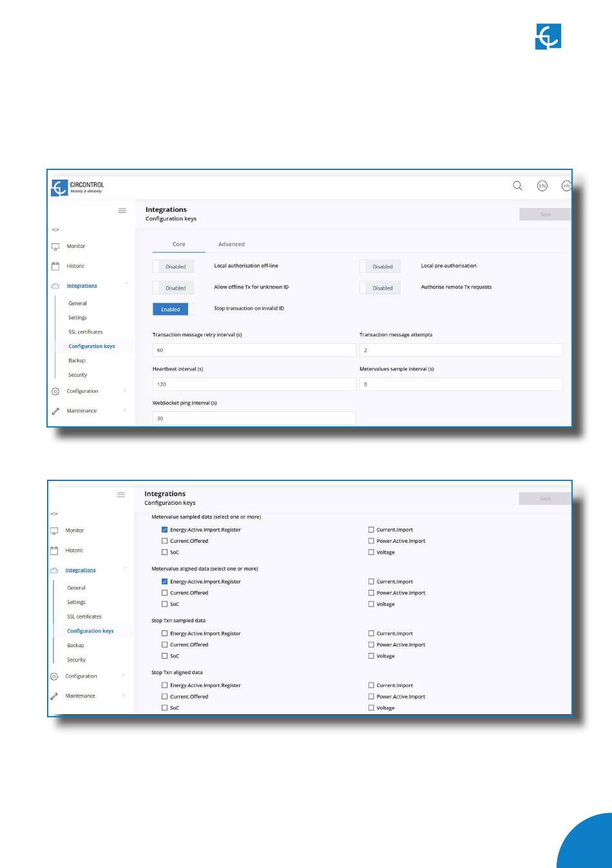The image size is (612, 868).
Task: Disable the Stop transaction on invalid ID switch
Action: click(x=173, y=309)
